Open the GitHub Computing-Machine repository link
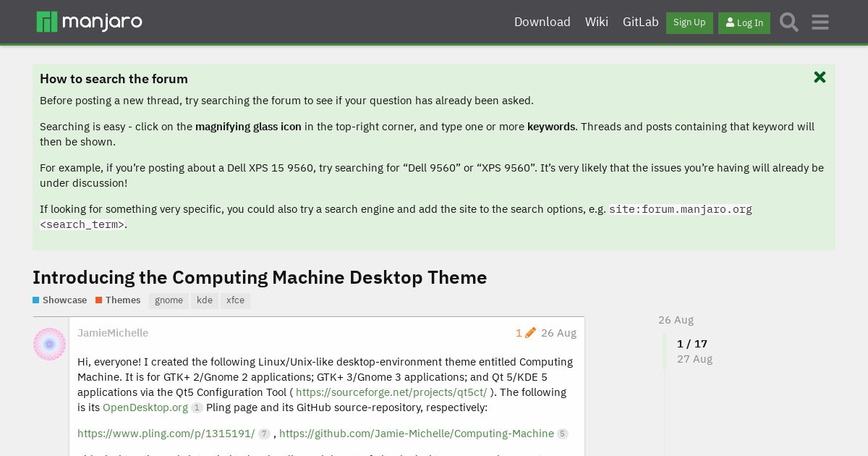868x456 pixels. [417, 434]
